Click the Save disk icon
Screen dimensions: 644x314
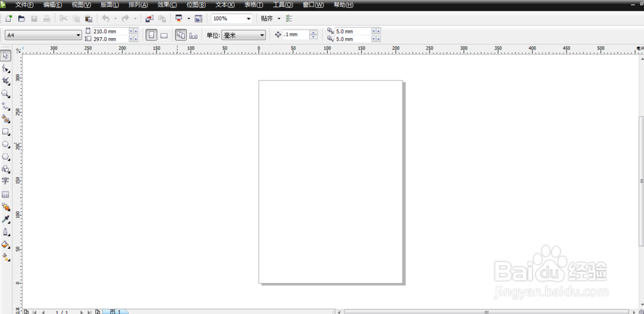coord(35,19)
